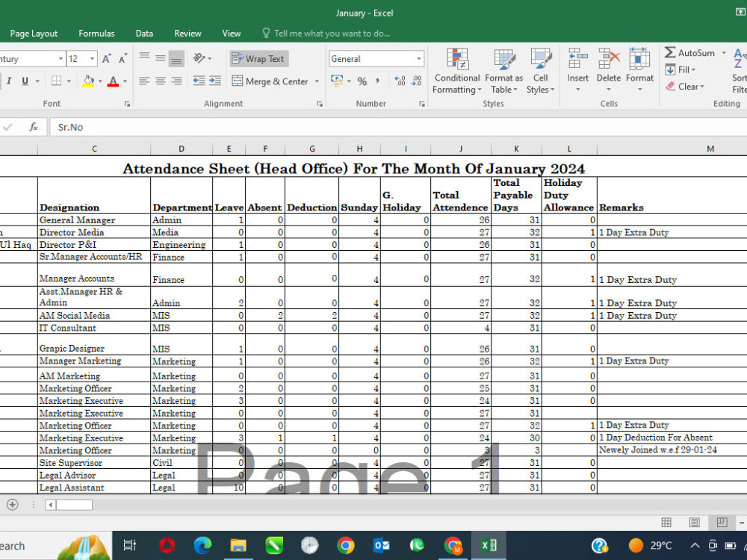
Task: Switch to Page Layout view in status bar
Action: point(694,523)
